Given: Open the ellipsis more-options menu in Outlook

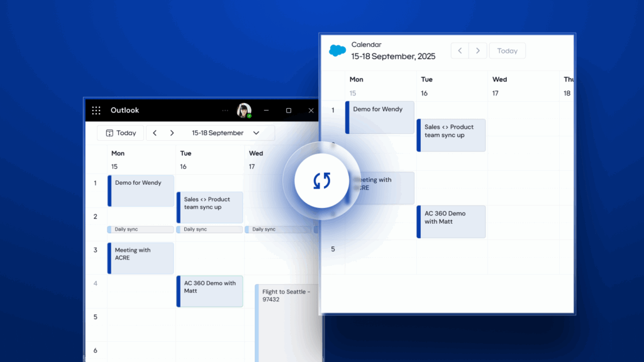Looking at the screenshot, I should tap(225, 110).
